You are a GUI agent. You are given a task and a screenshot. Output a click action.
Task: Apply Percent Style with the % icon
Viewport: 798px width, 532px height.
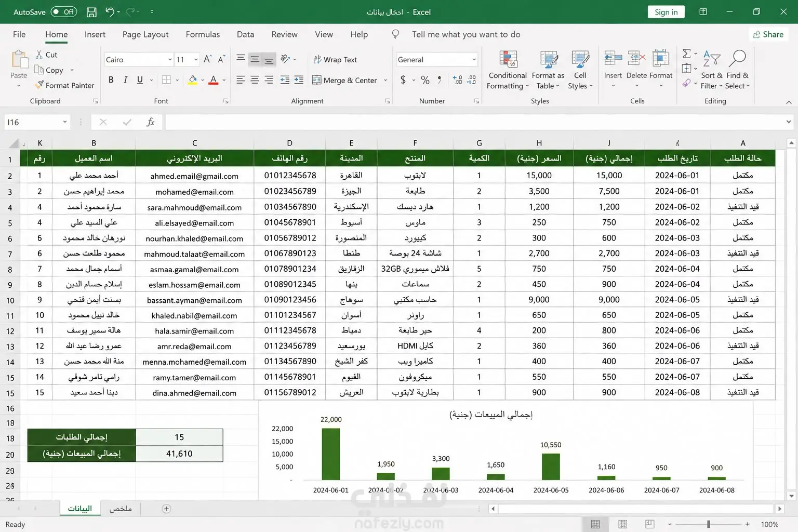[x=425, y=80]
